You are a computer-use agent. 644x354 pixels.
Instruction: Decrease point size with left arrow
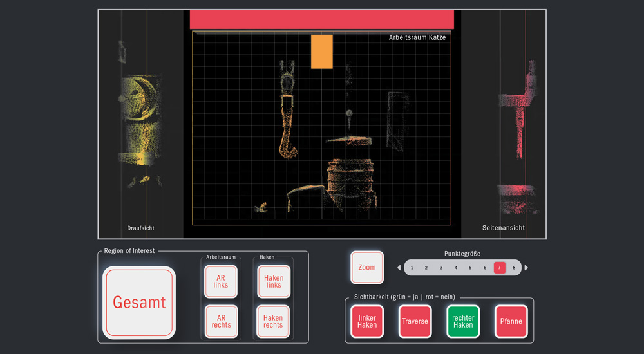point(399,268)
